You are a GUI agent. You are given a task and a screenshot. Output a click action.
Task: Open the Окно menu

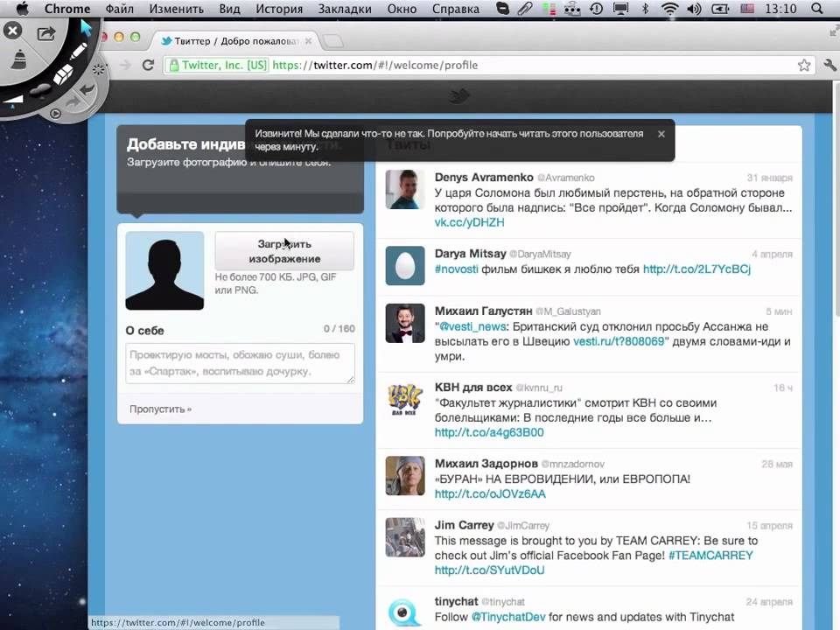(402, 9)
